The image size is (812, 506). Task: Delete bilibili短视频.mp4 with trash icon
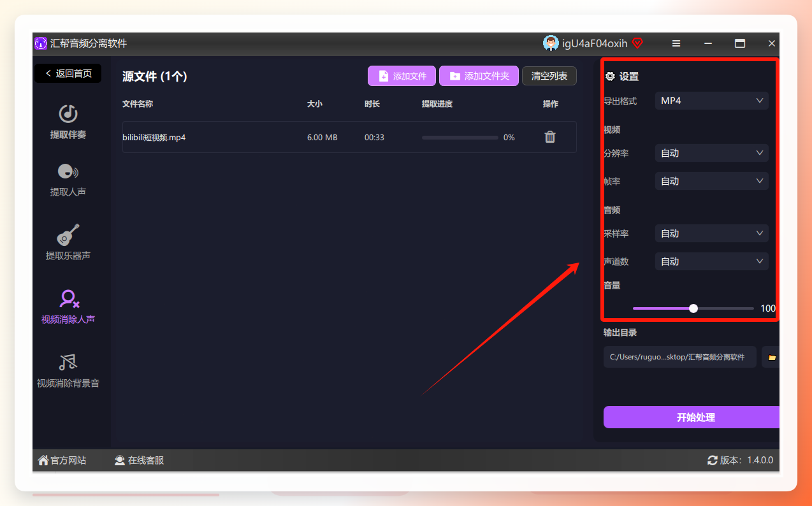click(550, 137)
